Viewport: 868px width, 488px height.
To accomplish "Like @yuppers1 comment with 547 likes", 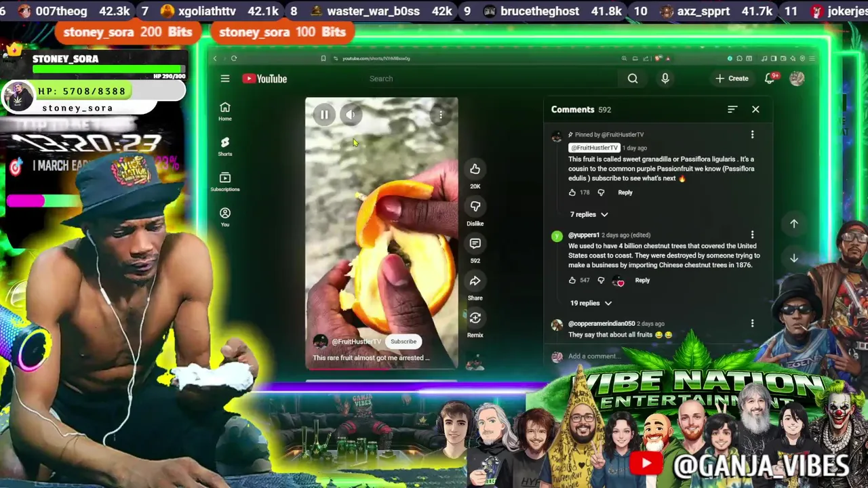I will [572, 280].
